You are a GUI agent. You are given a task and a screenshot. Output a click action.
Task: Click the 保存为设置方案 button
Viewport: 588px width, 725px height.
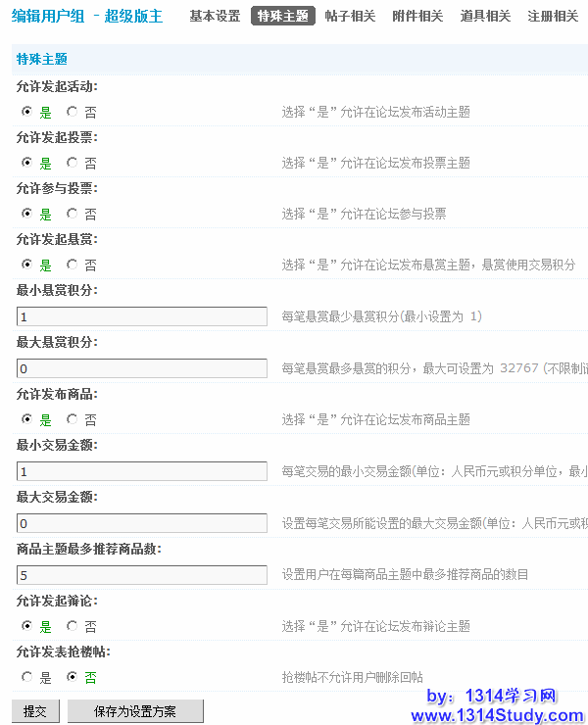click(x=135, y=711)
